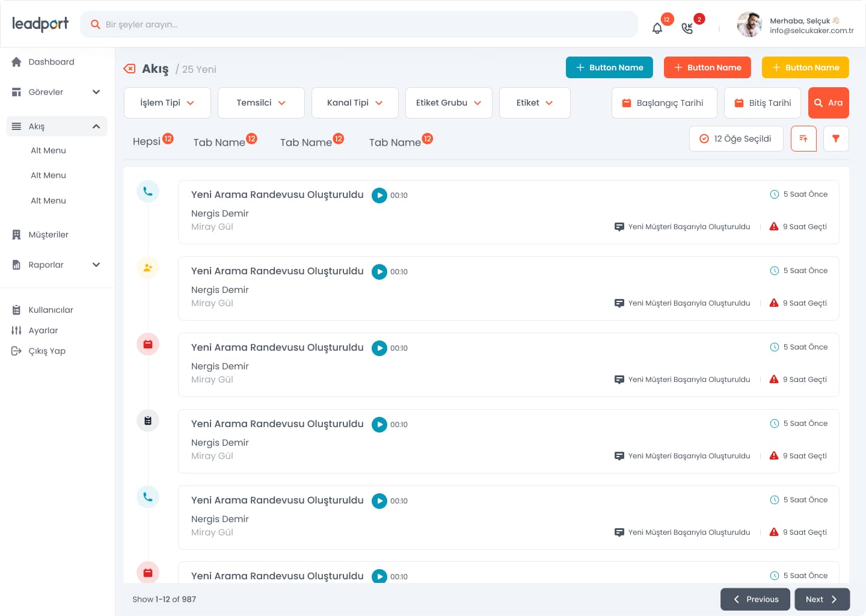Viewport: 866px width, 616px height.
Task: Click the funnel filter icon button
Action: click(x=836, y=138)
